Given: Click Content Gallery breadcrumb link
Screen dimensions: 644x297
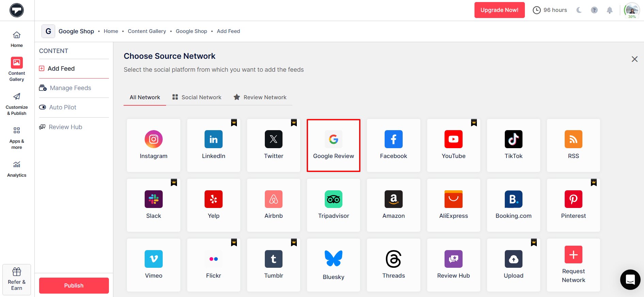Looking at the screenshot, I should pyautogui.click(x=147, y=31).
